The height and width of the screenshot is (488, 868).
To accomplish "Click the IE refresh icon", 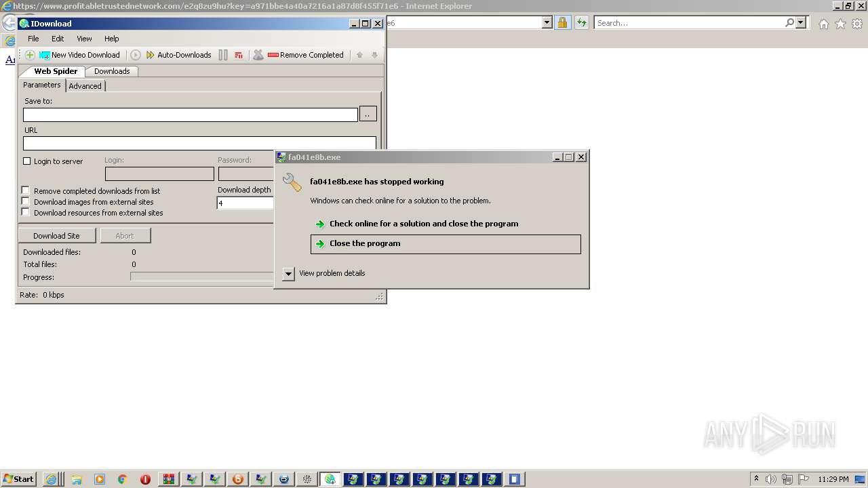I will [x=581, y=23].
